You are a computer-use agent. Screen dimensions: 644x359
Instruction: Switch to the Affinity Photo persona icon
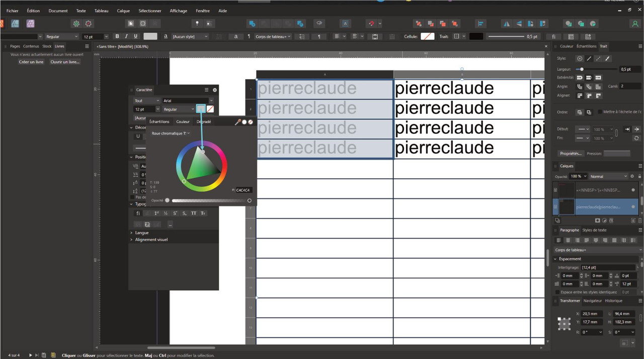coord(30,24)
